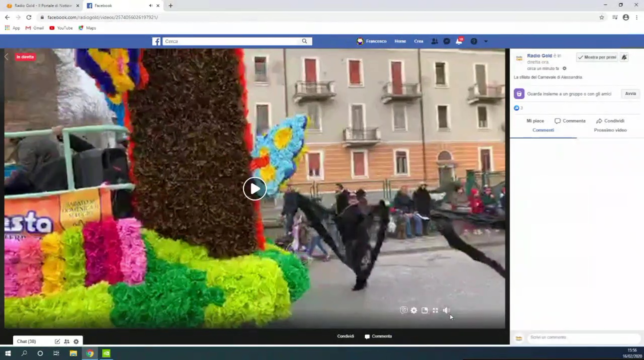644x360 pixels.
Task: Click the taskbar clock
Action: point(632,353)
